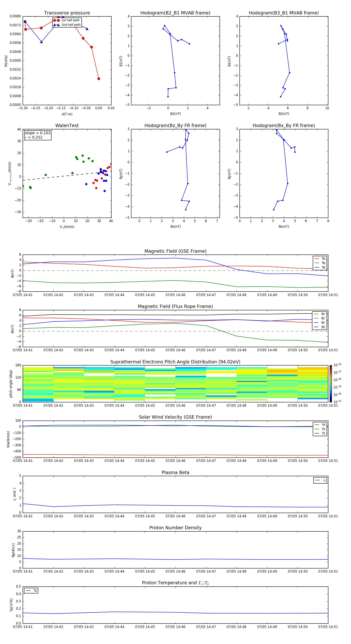Click the 'slope = 0.103' annotation
Viewport: 351px width, 644px height.
click(x=37, y=133)
